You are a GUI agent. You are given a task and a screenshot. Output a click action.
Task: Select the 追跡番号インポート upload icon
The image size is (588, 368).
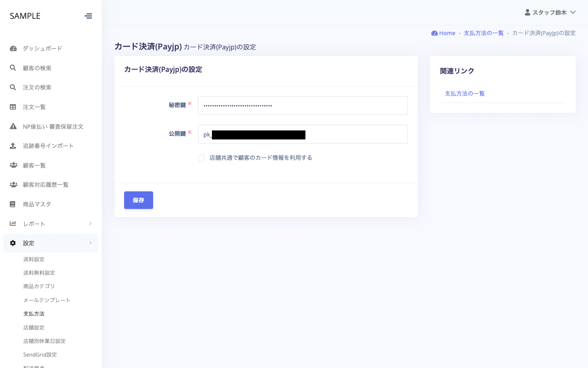pyautogui.click(x=13, y=146)
